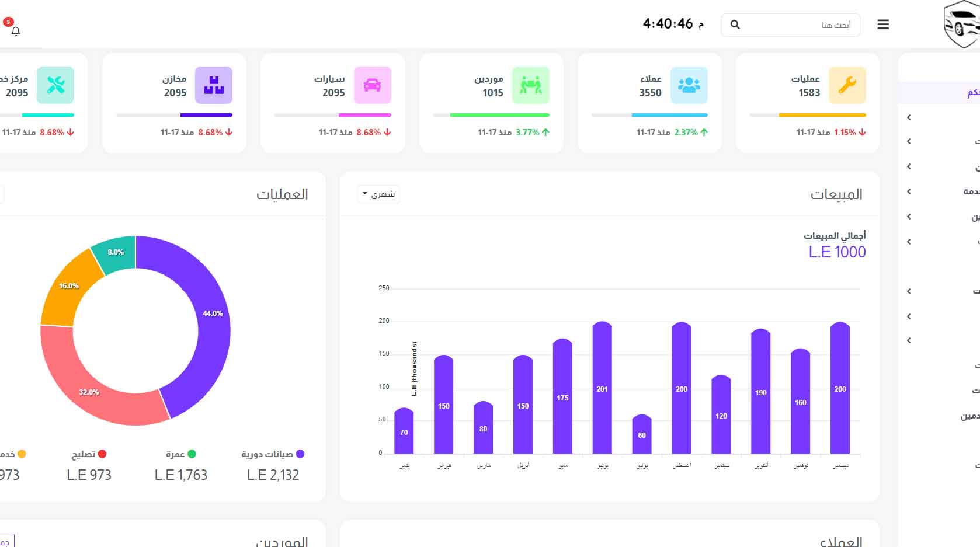This screenshot has height=547, width=980.
Task: Click the purple legend dot for صيانات دورية
Action: [300, 454]
